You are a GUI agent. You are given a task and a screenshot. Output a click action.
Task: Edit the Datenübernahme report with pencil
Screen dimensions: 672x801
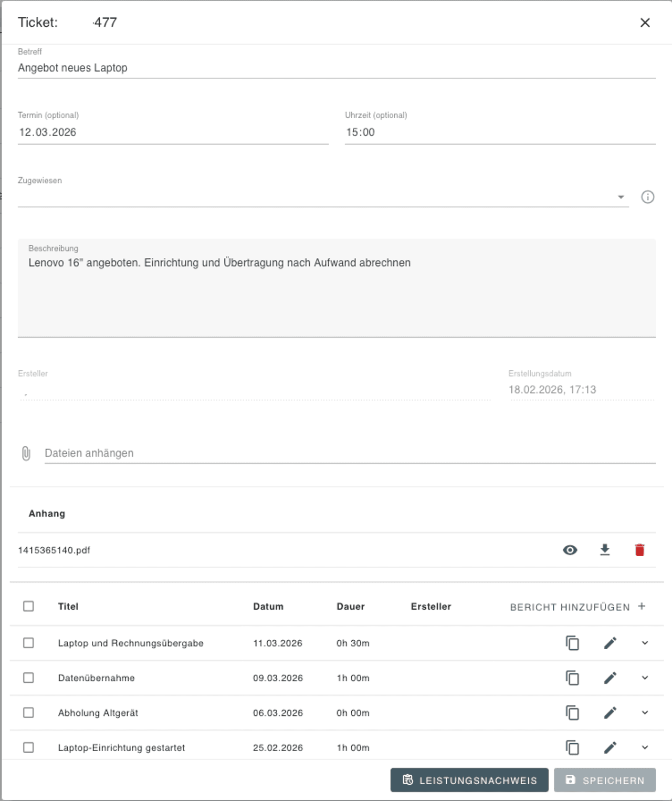tap(610, 678)
